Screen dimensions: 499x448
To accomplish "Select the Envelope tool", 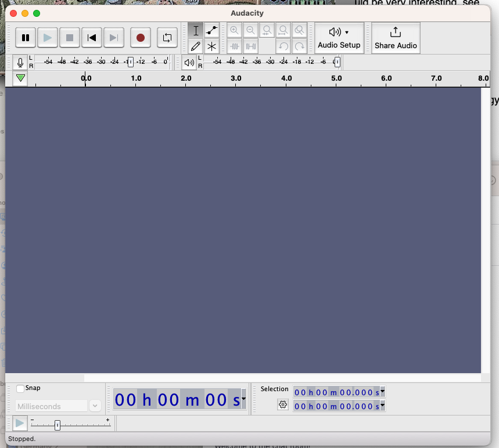I will click(212, 31).
